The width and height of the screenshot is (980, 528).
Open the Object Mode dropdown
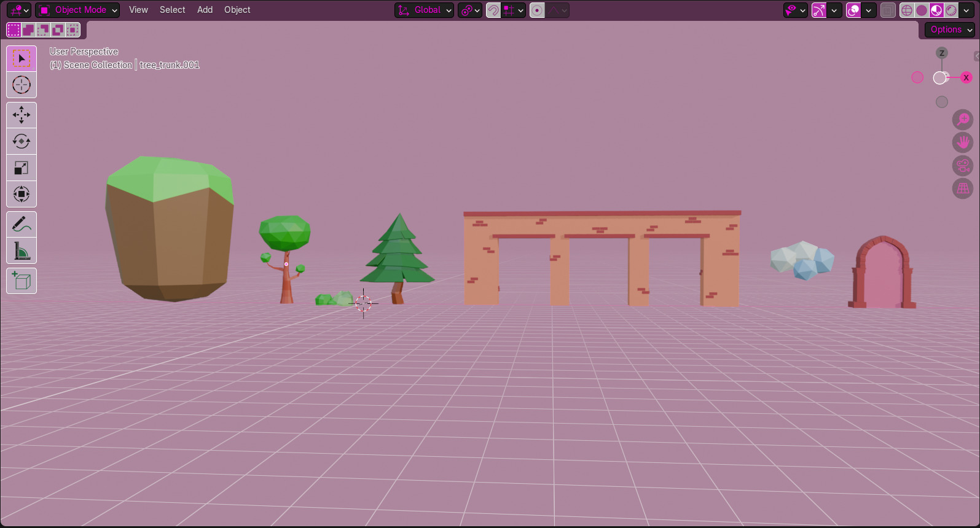tap(77, 10)
